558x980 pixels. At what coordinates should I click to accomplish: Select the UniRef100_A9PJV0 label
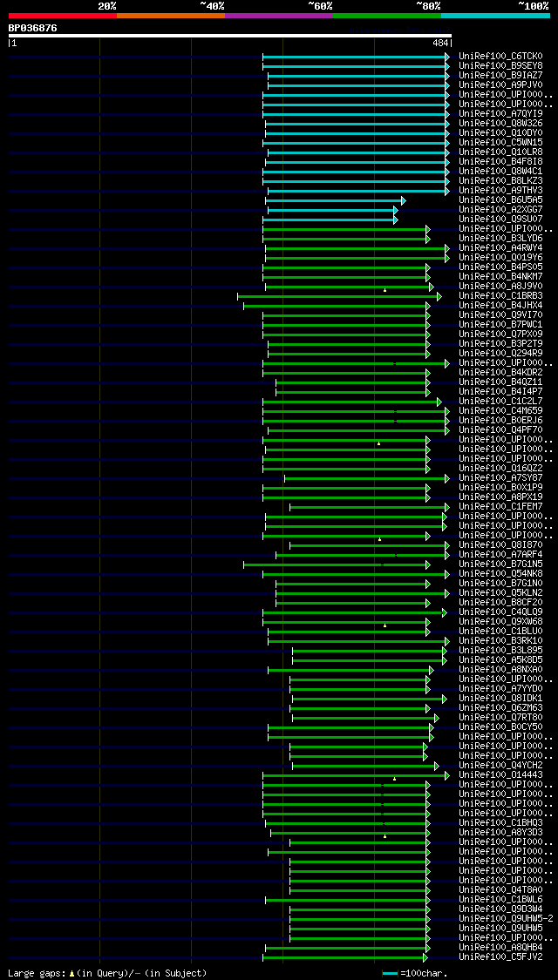(500, 85)
